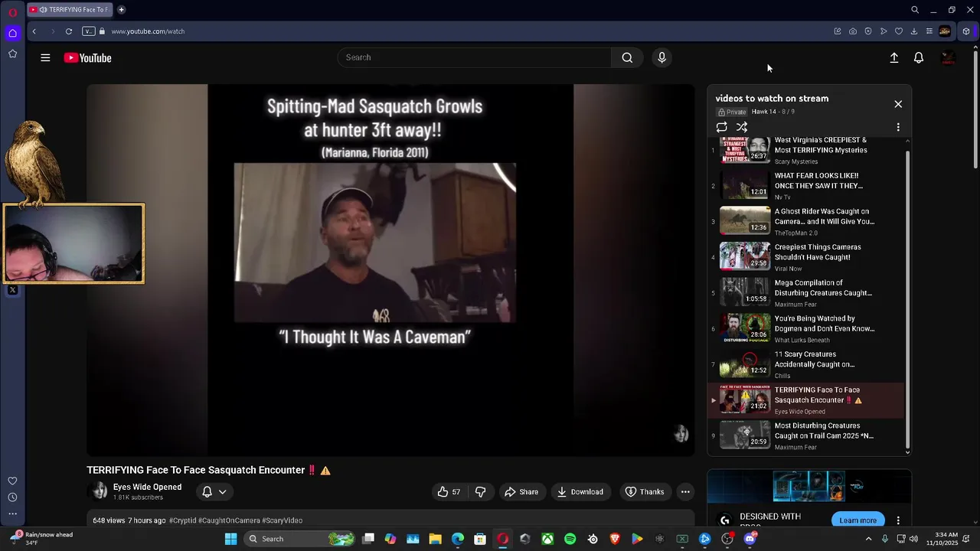980x551 pixels.
Task: Click the browser back arrow
Action: point(34,31)
